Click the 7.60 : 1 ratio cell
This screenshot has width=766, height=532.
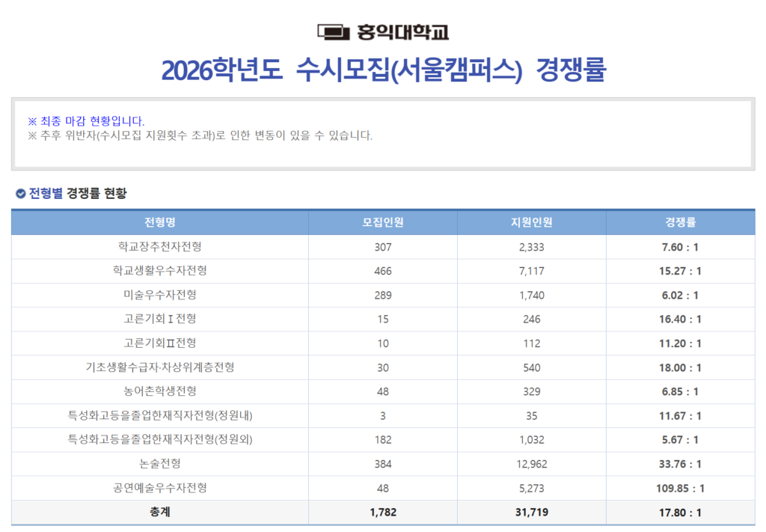680,247
